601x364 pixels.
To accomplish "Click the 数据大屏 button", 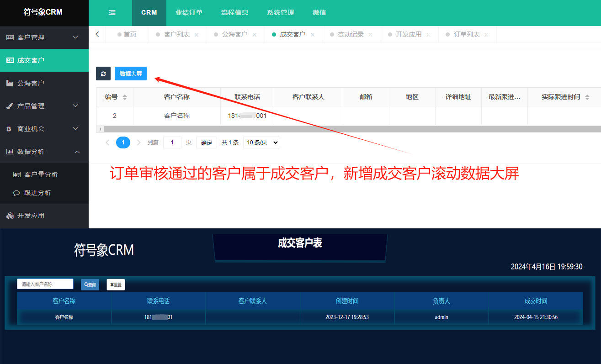I will (x=131, y=74).
